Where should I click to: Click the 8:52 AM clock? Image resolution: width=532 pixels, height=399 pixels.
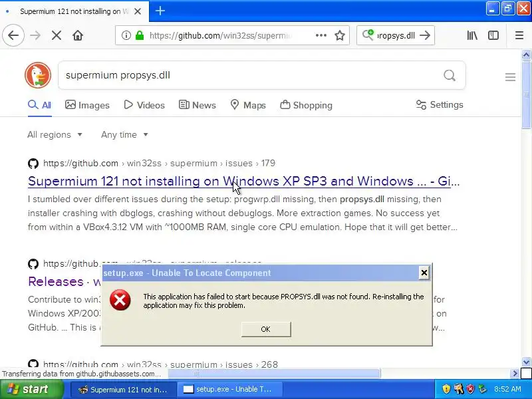507,389
